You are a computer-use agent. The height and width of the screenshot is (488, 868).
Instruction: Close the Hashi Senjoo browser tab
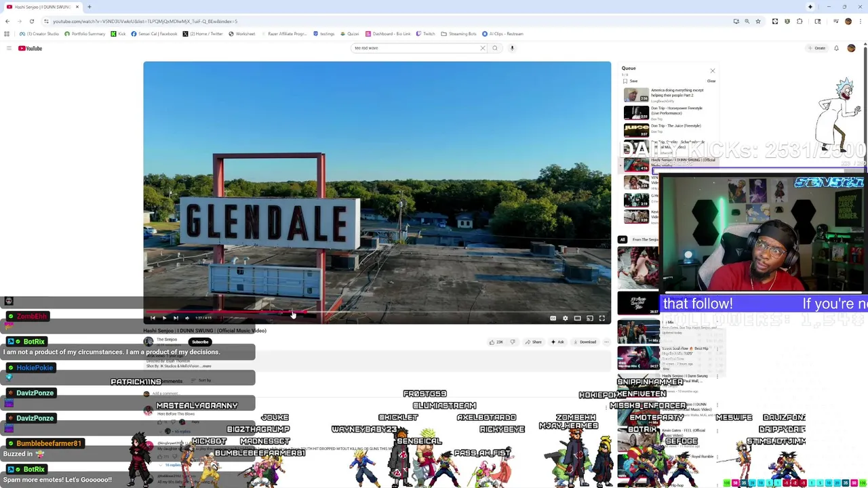point(77,7)
